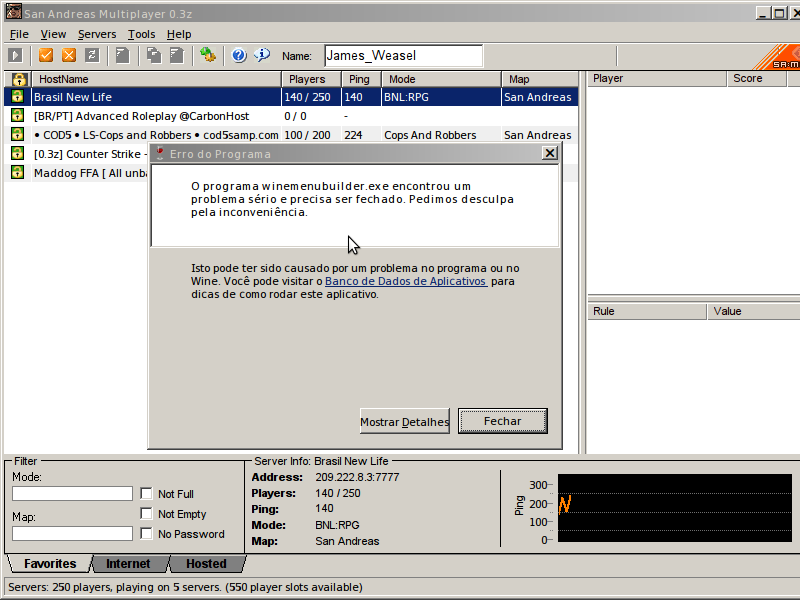This screenshot has height=600, width=800.
Task: Click the Connect play icon in toolbar
Action: 15,55
